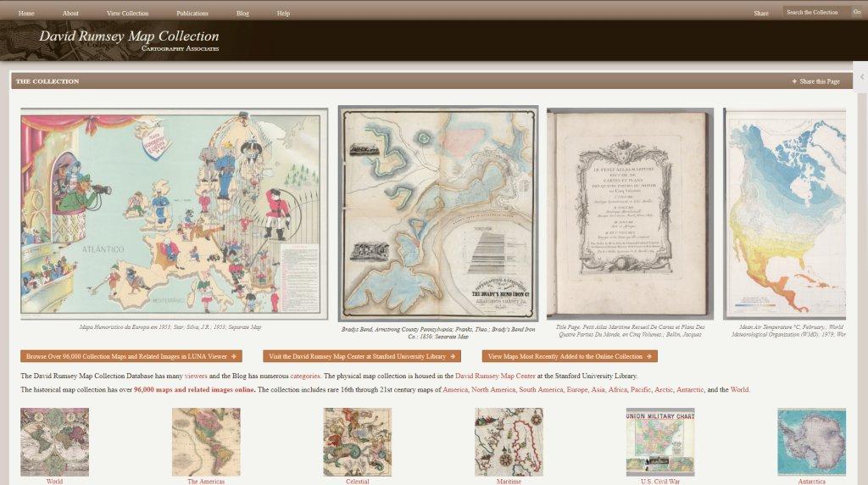The height and width of the screenshot is (485, 868).
Task: Open the Pacific maps link
Action: coord(641,390)
